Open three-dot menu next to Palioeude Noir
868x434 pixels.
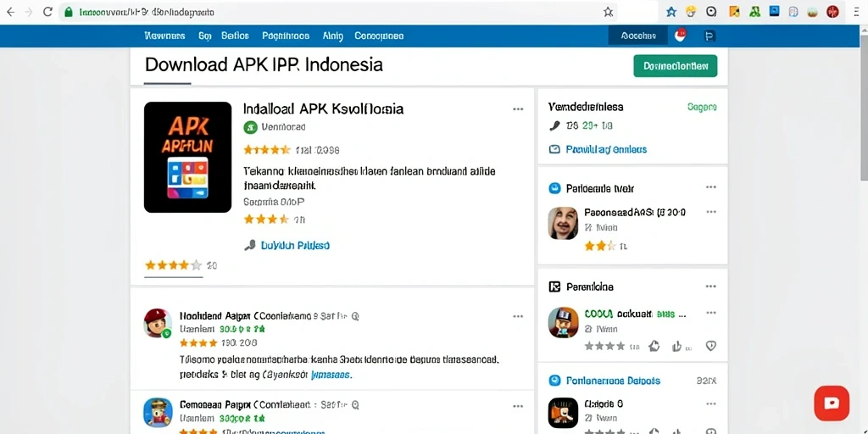[711, 187]
